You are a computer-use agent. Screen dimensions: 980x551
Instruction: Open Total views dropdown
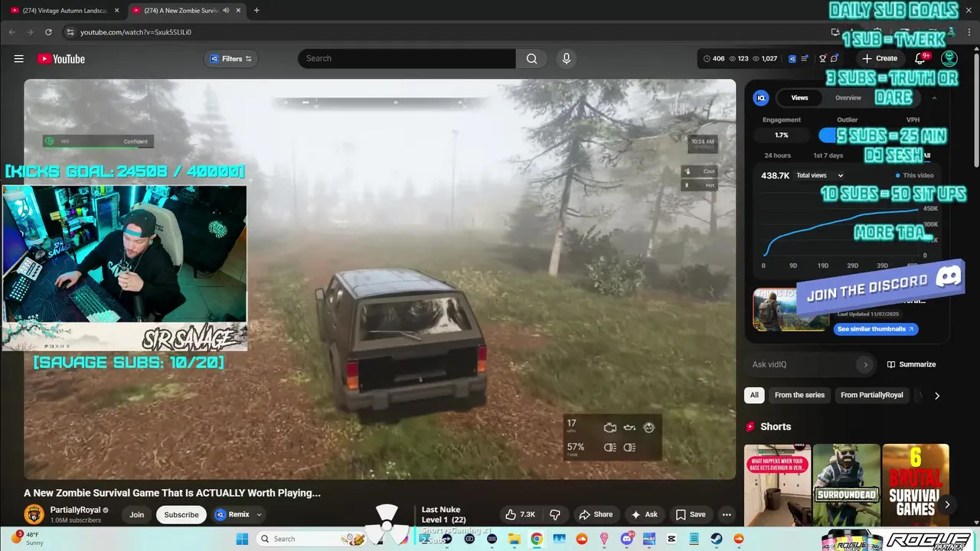(819, 175)
